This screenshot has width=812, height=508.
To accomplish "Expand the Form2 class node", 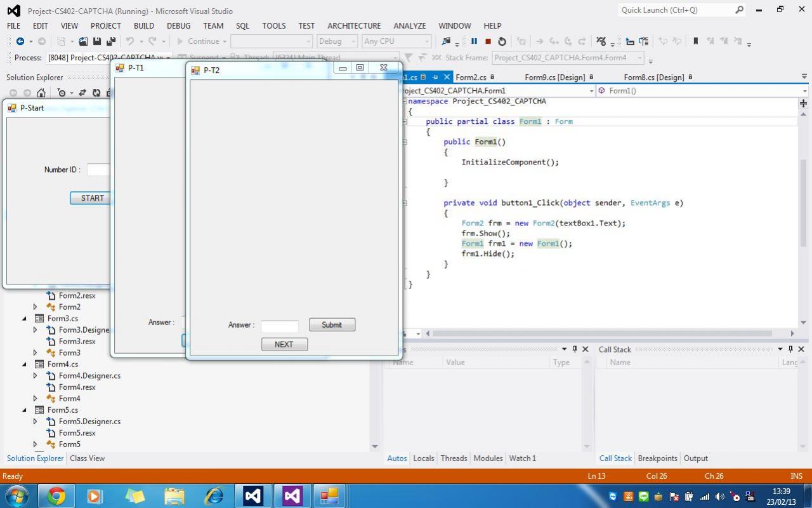I will [x=36, y=307].
